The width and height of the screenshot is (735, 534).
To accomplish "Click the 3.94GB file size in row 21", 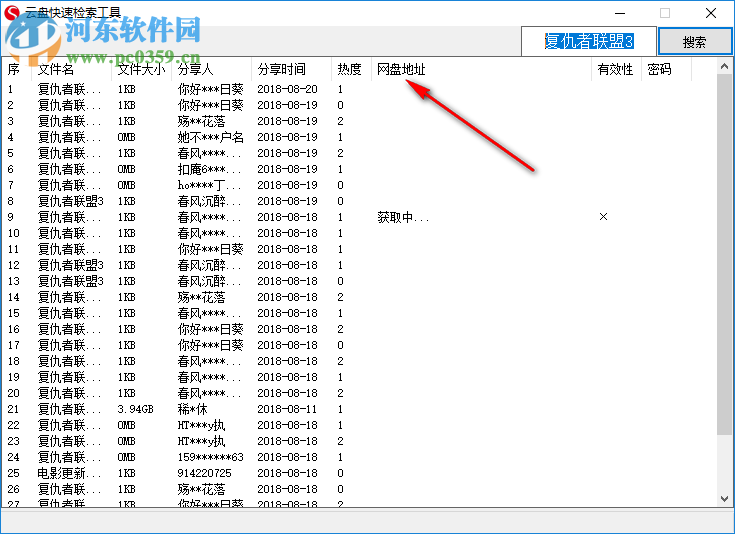I will 135,409.
